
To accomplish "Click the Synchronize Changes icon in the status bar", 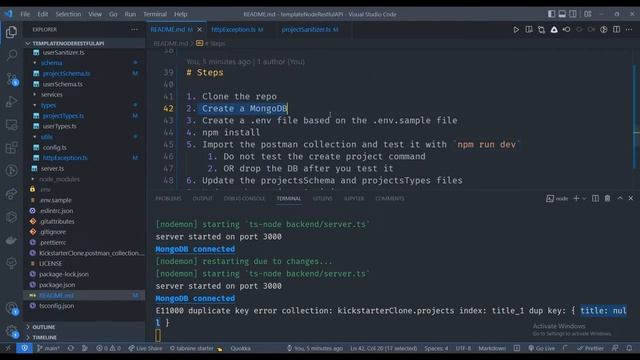I will (71, 348).
